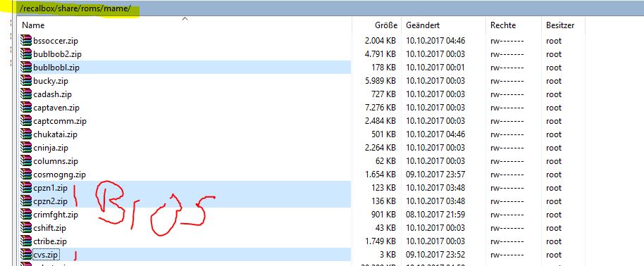Select file name captaven.zip

(x=56, y=108)
